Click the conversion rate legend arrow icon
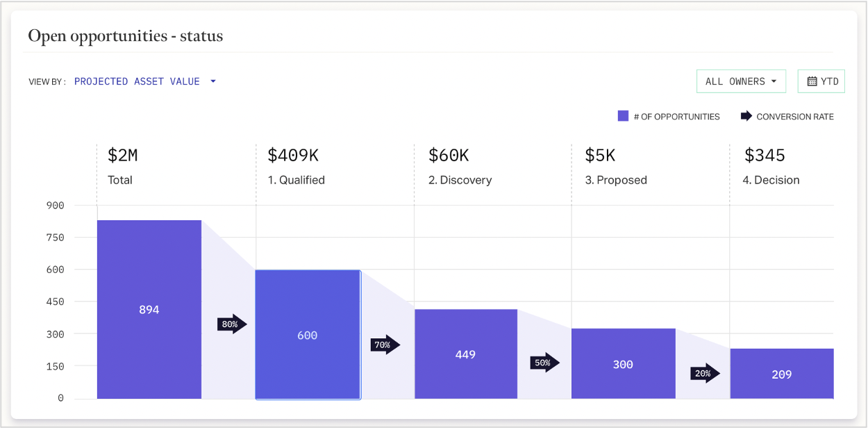Screen dimensions: 868x428 click(x=746, y=116)
